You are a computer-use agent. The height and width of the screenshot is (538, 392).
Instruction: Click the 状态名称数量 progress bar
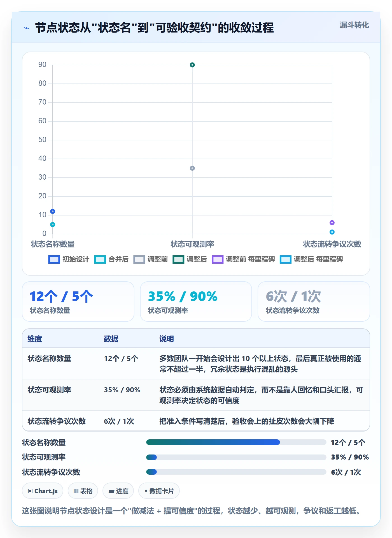click(x=236, y=442)
